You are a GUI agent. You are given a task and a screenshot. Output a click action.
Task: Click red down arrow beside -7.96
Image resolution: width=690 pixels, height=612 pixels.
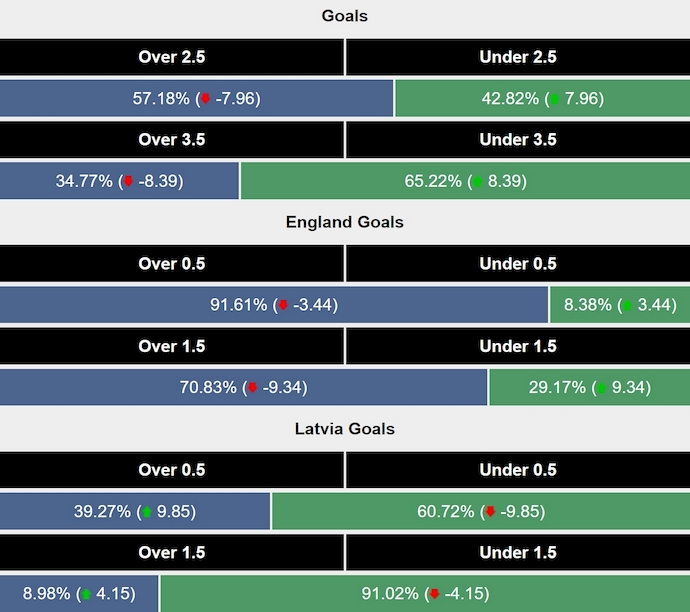coord(206,99)
